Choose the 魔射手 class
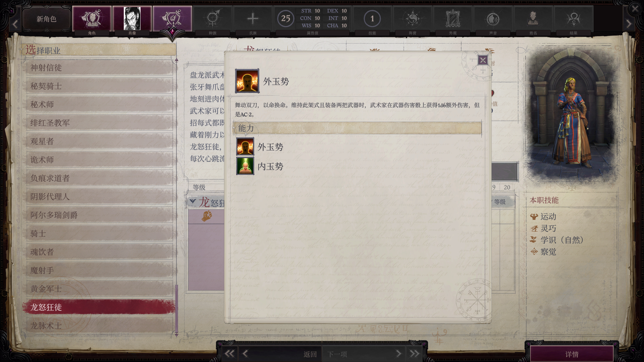The height and width of the screenshot is (362, 644). 100,270
